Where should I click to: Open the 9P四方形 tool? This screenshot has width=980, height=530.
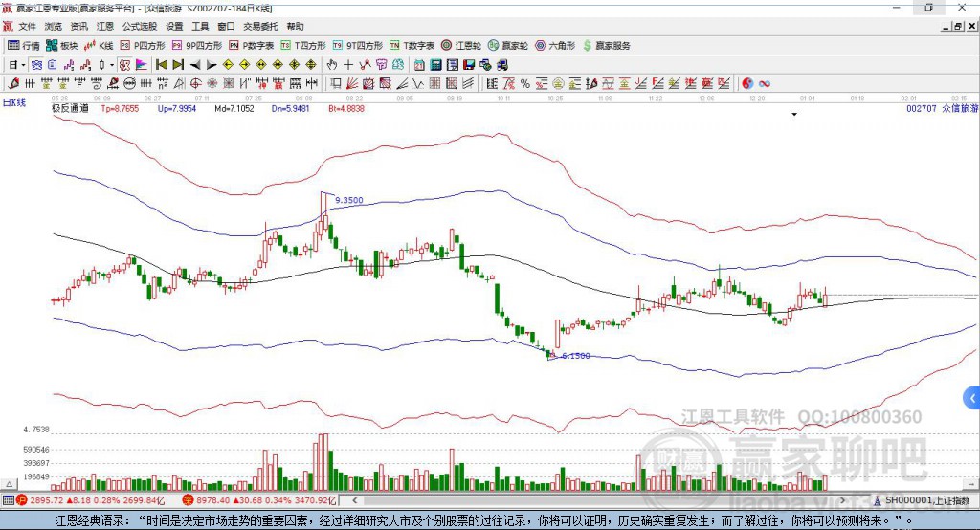[x=197, y=46]
